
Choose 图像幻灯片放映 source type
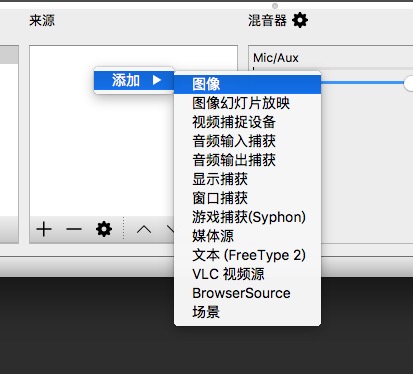[x=247, y=103]
